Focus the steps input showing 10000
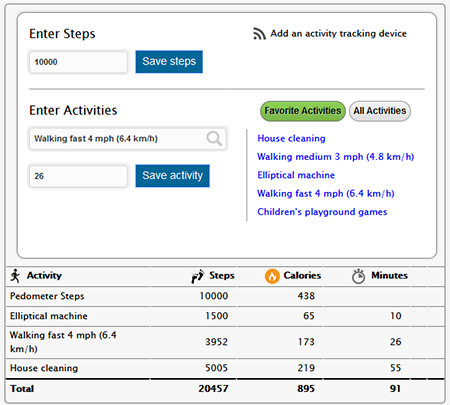The width and height of the screenshot is (450, 405). [79, 62]
